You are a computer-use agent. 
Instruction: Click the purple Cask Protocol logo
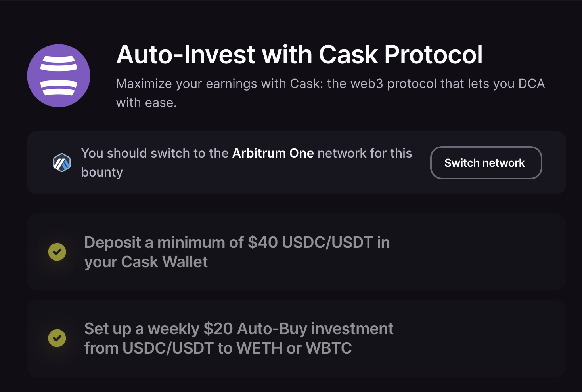pyautogui.click(x=59, y=76)
